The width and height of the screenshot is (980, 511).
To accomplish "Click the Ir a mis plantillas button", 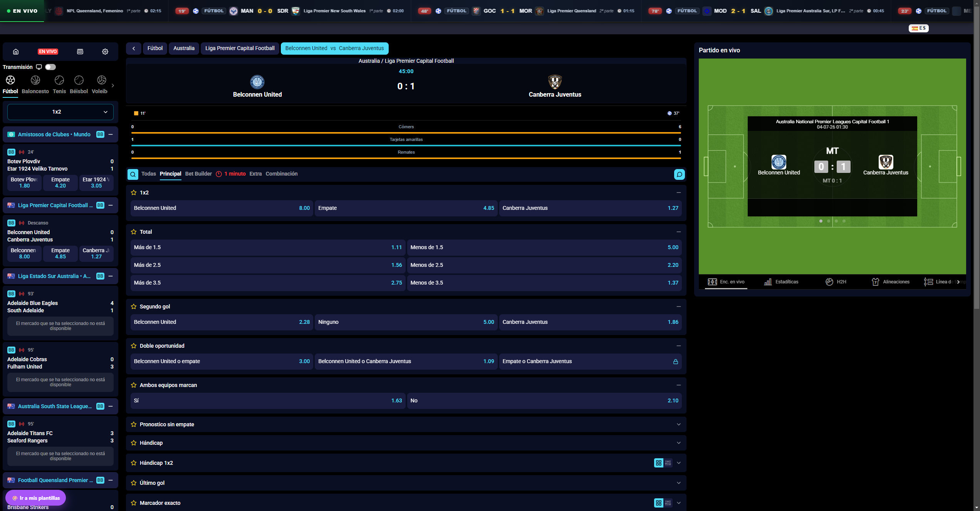I will 36,498.
